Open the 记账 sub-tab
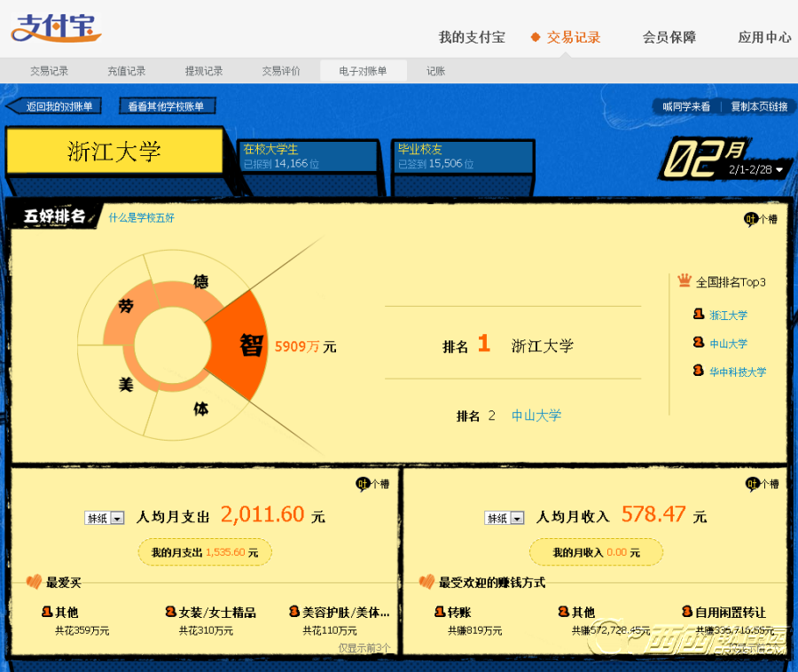The image size is (798, 672). [x=435, y=71]
